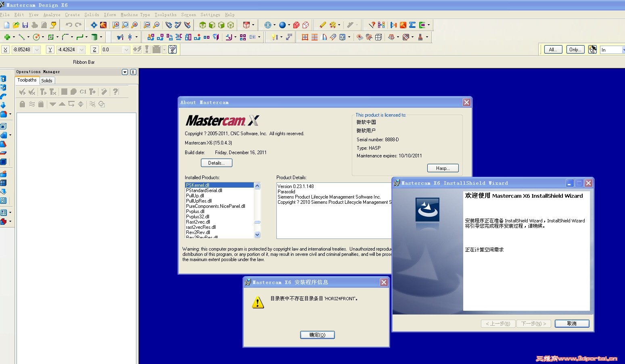Click the yellow pencil icon
Viewport: 625px width, 364px height.
tap(322, 25)
